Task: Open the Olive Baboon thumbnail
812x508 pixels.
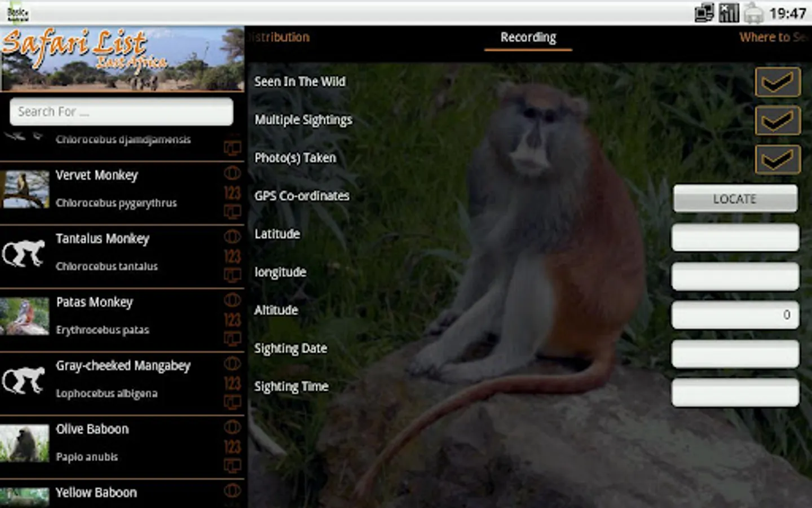Action: pos(24,444)
